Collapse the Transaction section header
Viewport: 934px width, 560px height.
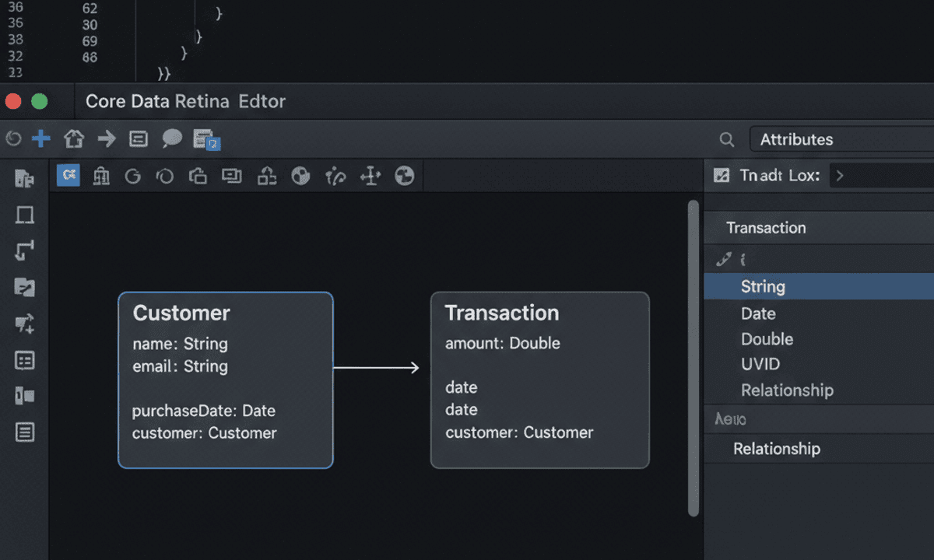(767, 227)
